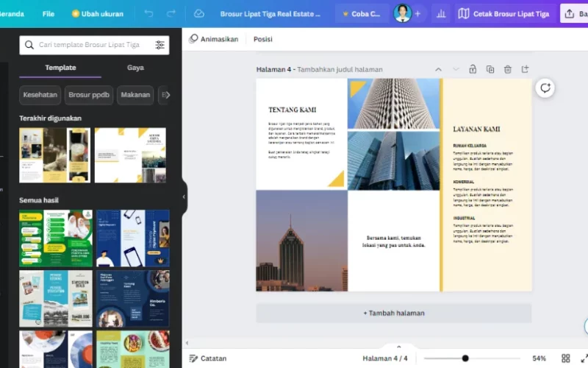Click left arrow of horizontal scrollbar

[x=187, y=342]
